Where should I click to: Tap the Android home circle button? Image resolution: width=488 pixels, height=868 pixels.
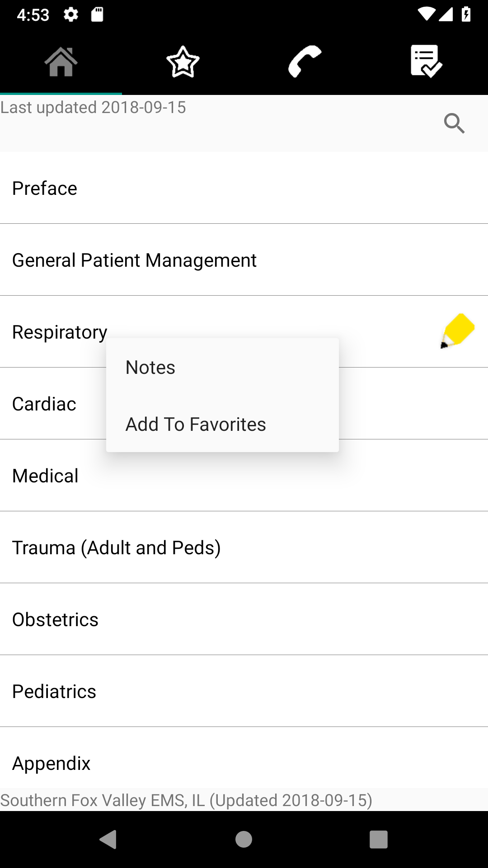pyautogui.click(x=244, y=840)
